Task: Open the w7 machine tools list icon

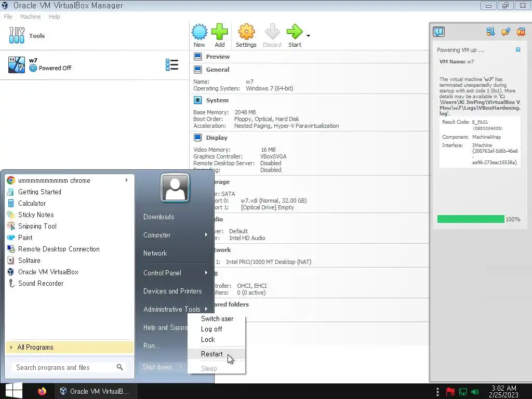Action: click(171, 64)
